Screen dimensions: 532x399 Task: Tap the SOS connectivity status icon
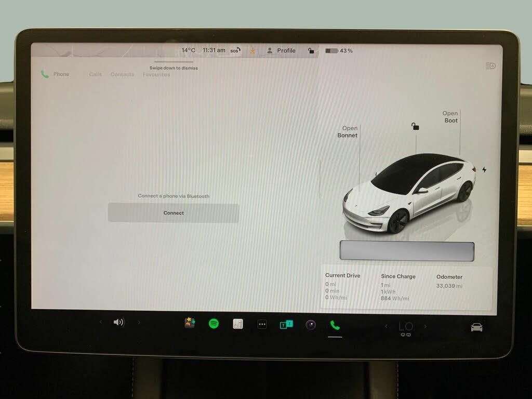coord(235,50)
